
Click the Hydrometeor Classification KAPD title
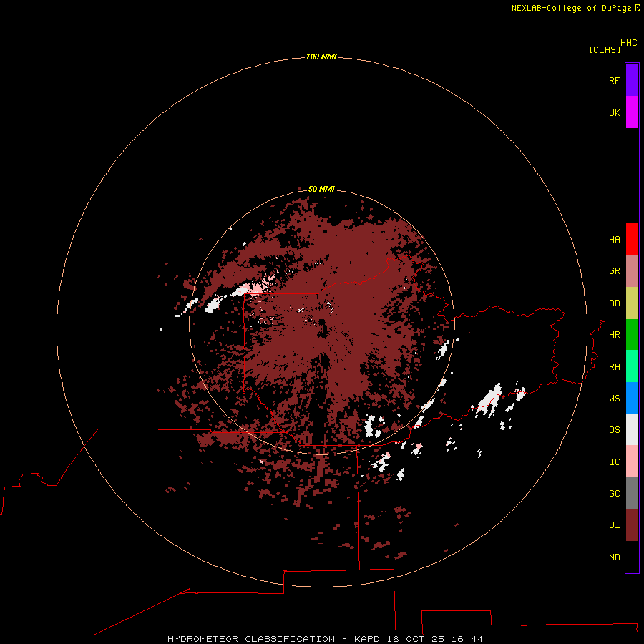pos(325,639)
